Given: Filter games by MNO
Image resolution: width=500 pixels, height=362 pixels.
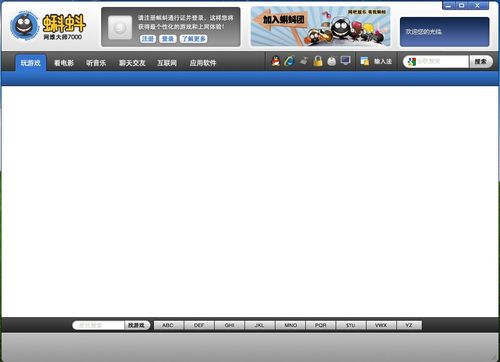Looking at the screenshot, I should pos(290,325).
